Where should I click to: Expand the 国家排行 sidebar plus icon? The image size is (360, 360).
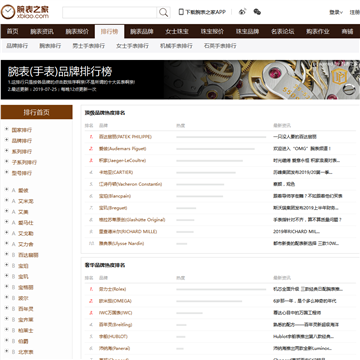click(x=6, y=129)
